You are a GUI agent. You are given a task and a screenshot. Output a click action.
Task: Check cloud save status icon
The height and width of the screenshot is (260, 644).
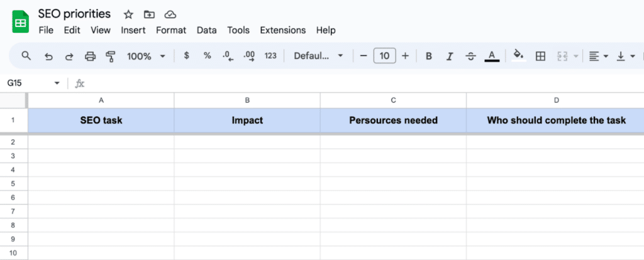(x=170, y=14)
